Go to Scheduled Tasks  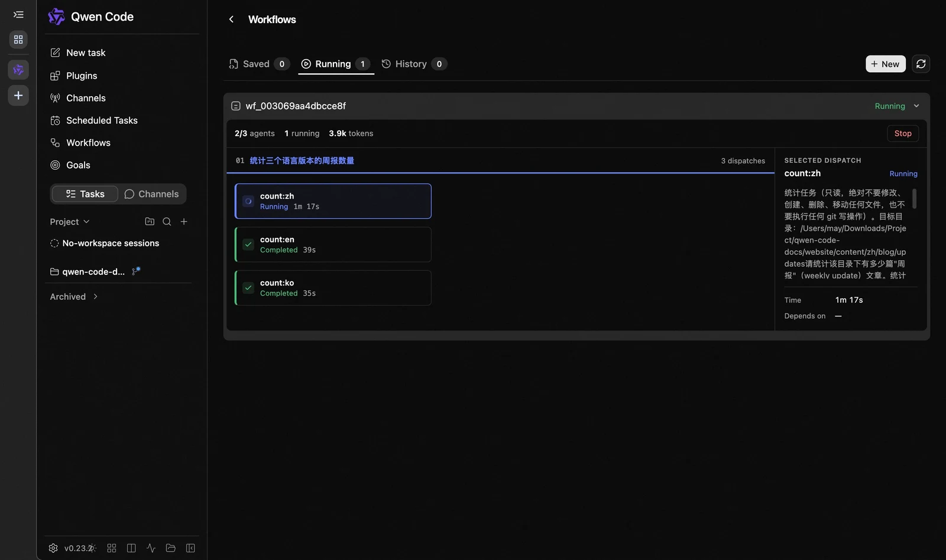93,121
